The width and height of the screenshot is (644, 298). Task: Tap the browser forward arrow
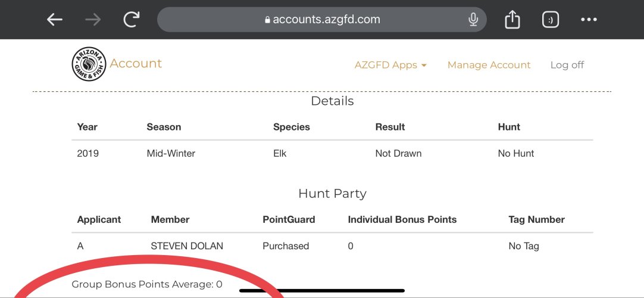pos(93,19)
